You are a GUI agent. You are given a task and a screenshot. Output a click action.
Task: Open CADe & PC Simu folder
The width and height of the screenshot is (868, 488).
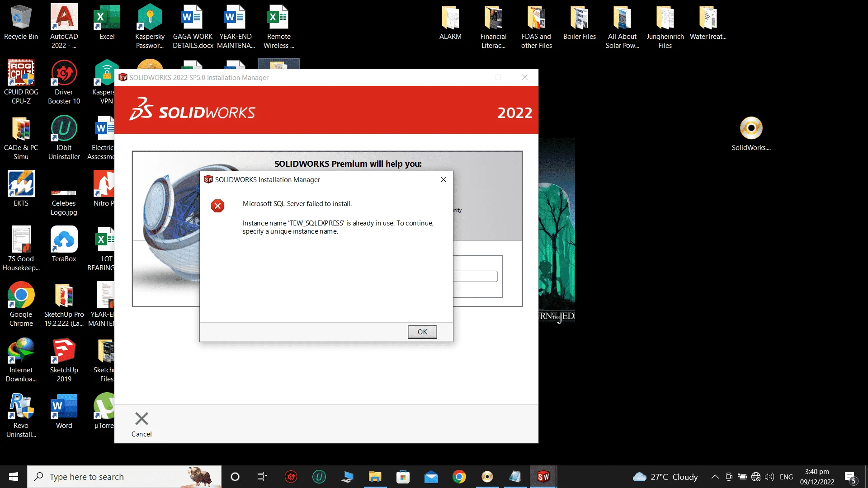pos(21,138)
